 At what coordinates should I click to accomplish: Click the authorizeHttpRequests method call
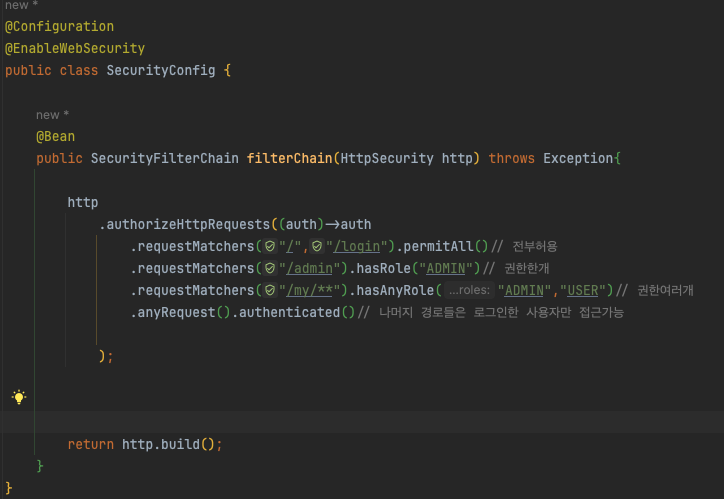pos(188,224)
